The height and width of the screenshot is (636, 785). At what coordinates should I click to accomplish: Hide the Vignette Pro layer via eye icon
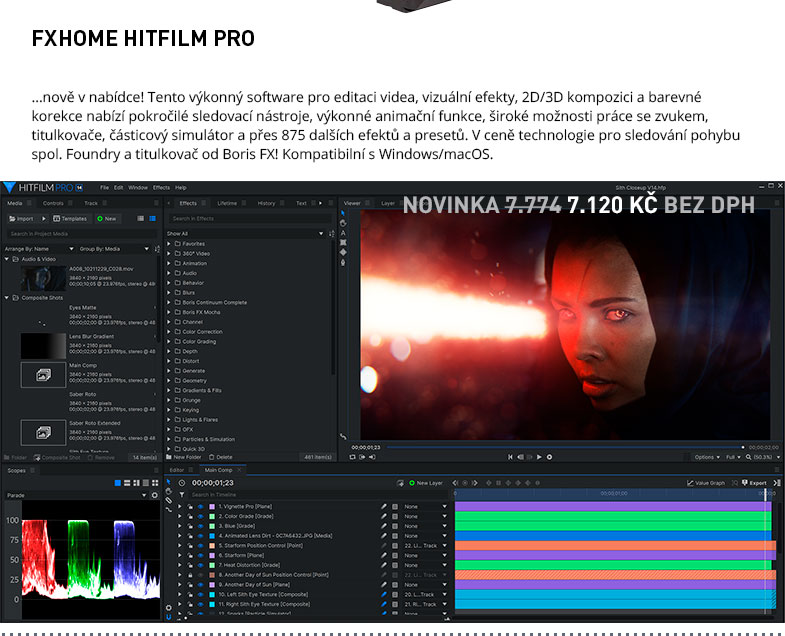tap(200, 506)
